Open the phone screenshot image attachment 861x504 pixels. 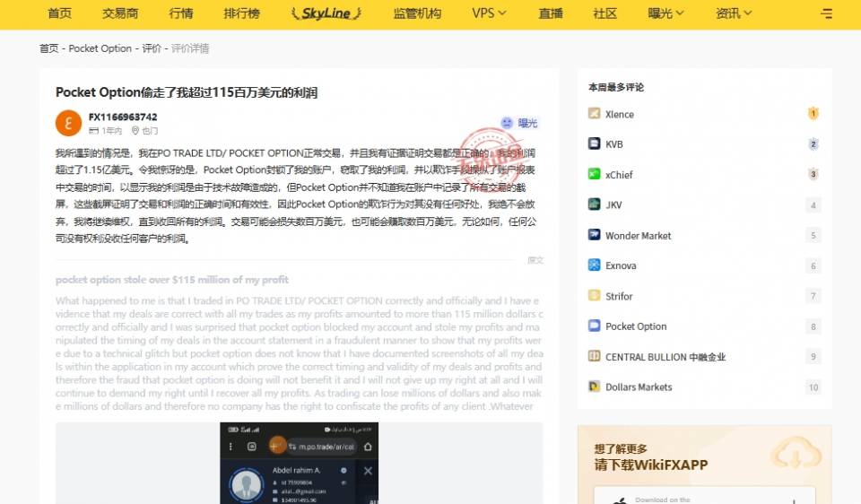pyautogui.click(x=300, y=463)
